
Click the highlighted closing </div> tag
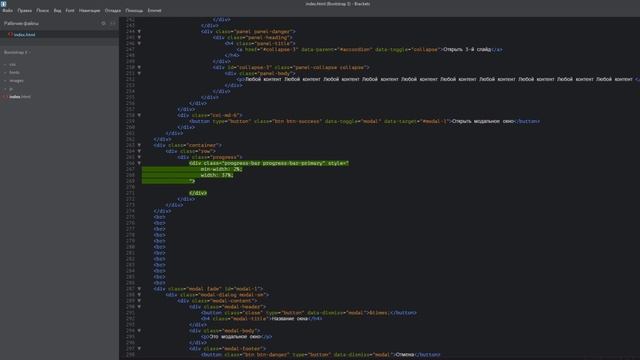pyautogui.click(x=198, y=193)
